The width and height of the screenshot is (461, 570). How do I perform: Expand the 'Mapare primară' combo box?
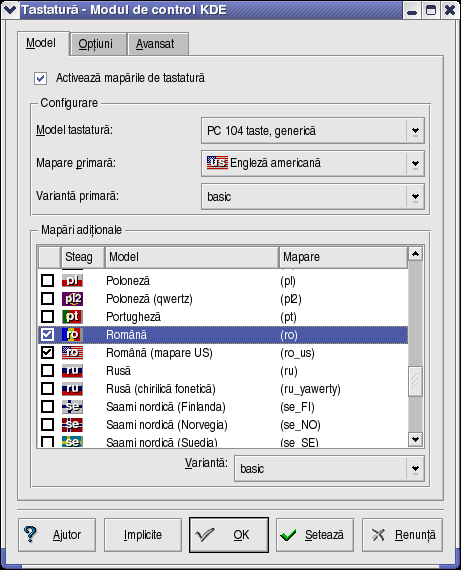click(313, 163)
